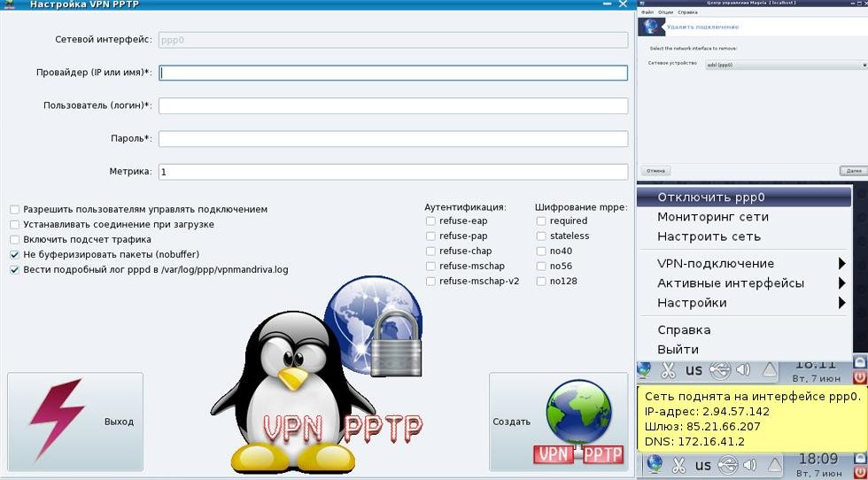Screen dimensions: 868x480
Task: Click the Отмена button
Action: point(655,171)
